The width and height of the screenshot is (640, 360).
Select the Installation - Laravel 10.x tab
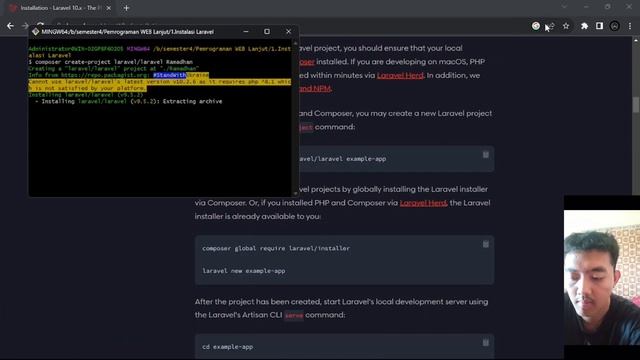click(59, 8)
